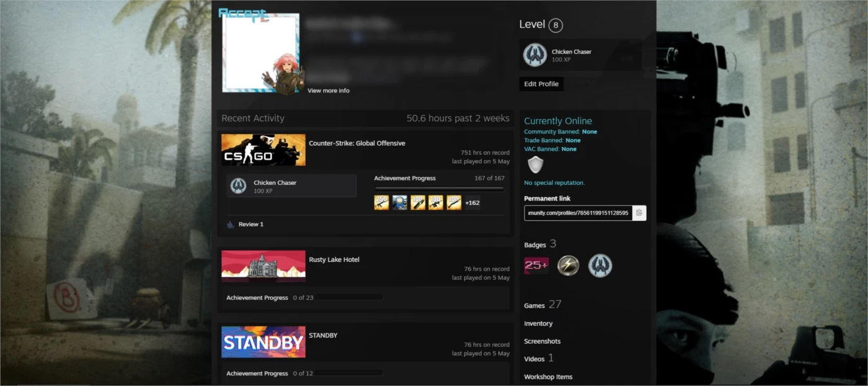
Task: Open Workshop Items
Action: [548, 377]
